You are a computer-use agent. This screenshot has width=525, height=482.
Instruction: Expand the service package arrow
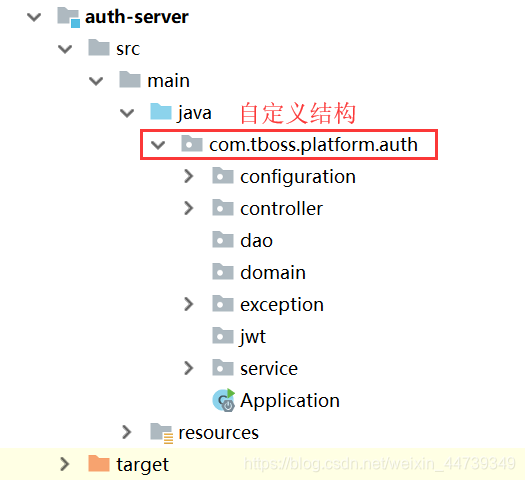[x=189, y=368]
